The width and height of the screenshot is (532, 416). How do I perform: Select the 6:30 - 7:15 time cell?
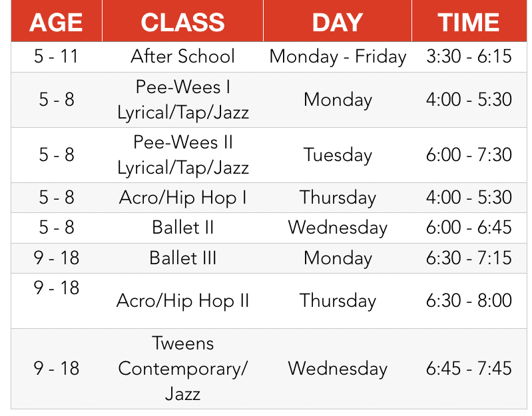click(x=469, y=258)
